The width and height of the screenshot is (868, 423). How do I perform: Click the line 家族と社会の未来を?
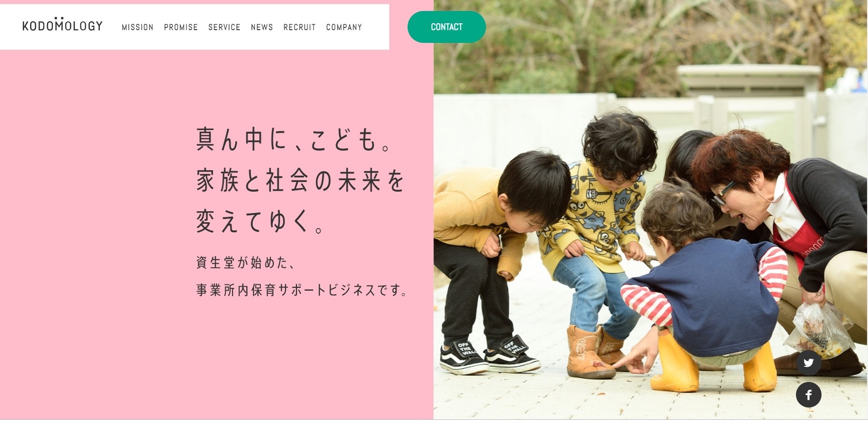click(300, 180)
